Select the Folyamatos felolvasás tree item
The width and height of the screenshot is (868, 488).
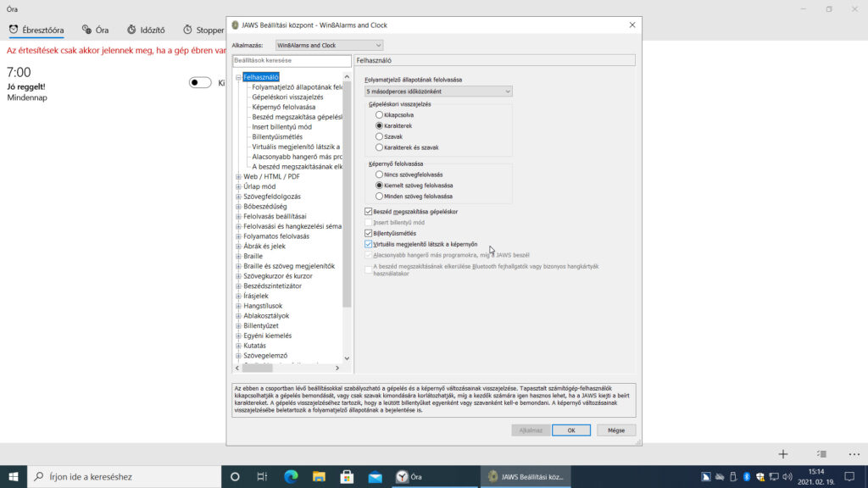276,236
